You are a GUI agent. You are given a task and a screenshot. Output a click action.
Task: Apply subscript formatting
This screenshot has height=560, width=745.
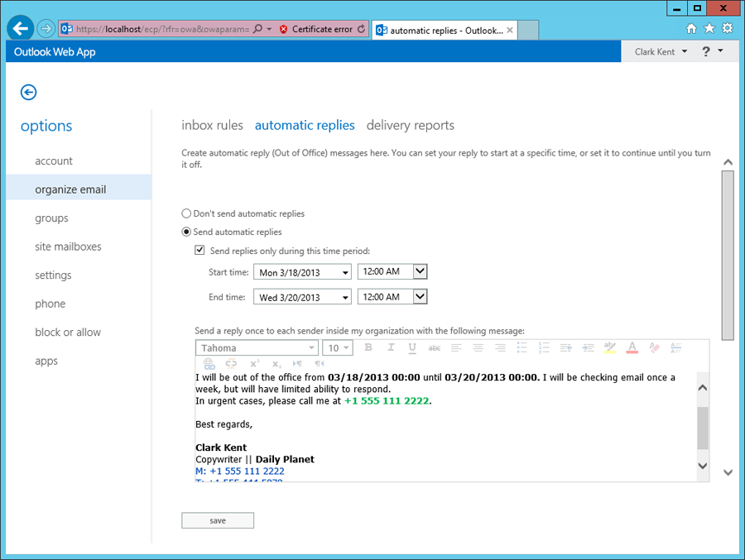coord(276,364)
